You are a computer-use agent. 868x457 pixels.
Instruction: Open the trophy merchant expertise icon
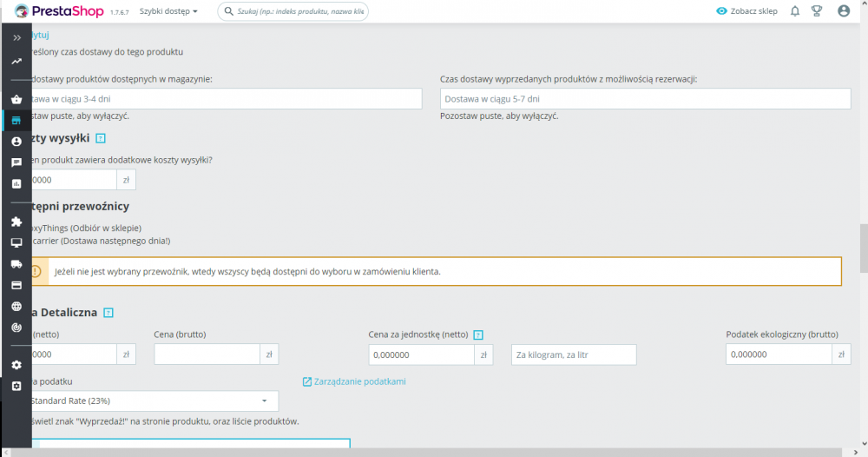(x=817, y=11)
